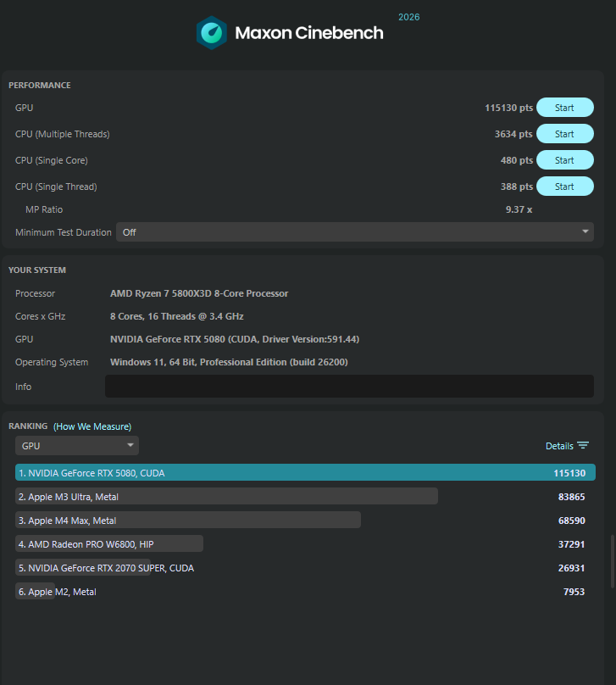Click the 115130 pts GPU score

pos(508,108)
